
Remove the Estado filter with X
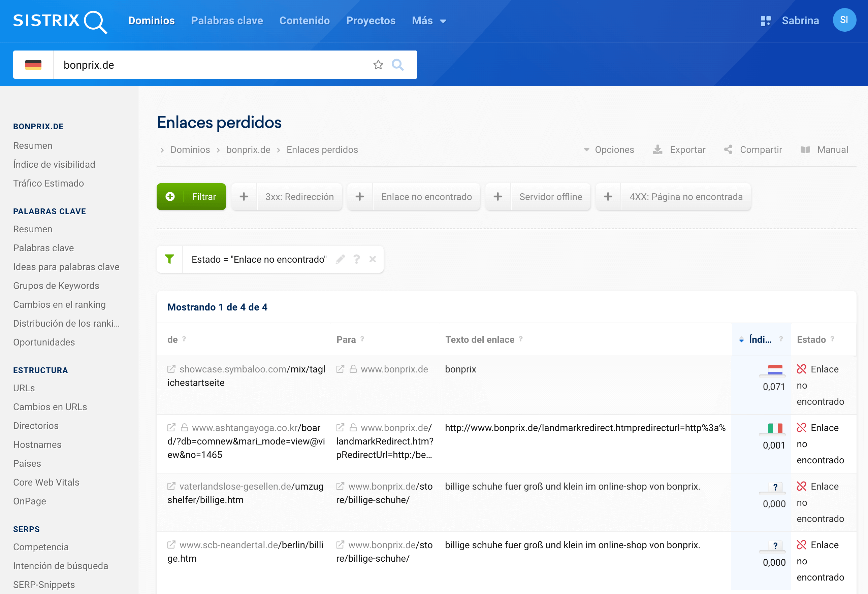[373, 259]
